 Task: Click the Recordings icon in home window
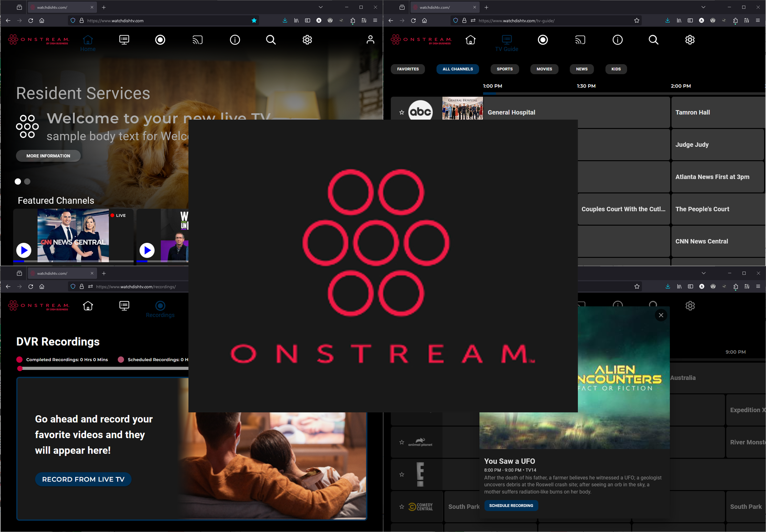pos(160,40)
